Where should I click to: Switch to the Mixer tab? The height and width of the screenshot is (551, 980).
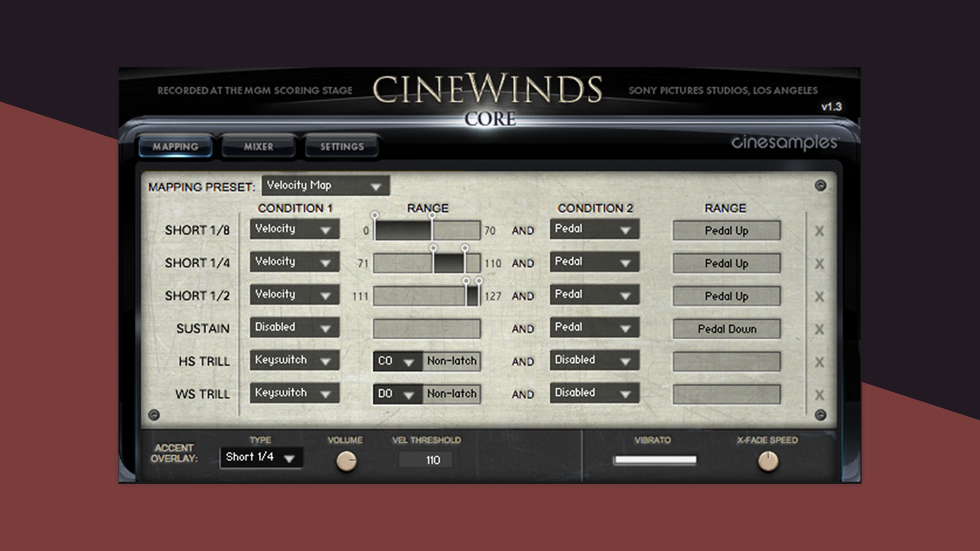[x=258, y=146]
